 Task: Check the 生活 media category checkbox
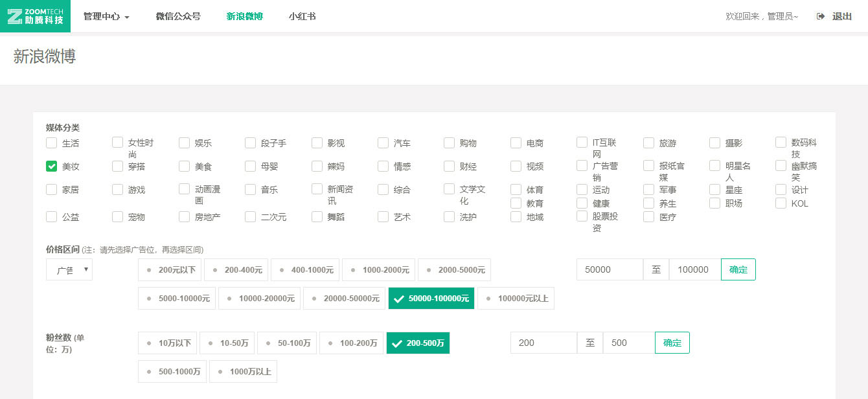51,142
